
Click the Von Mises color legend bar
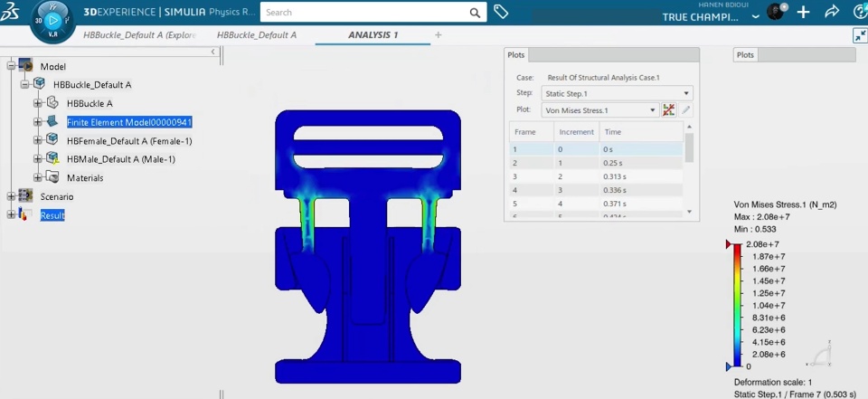(737, 305)
